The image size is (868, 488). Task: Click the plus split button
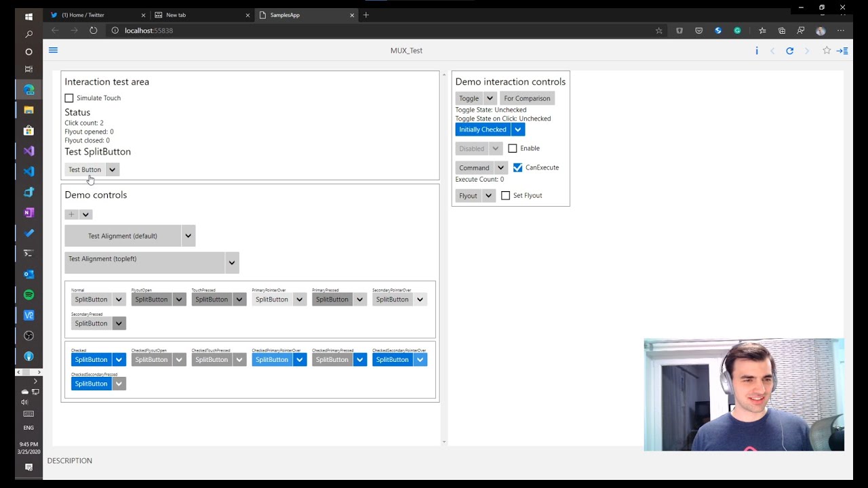(71, 214)
